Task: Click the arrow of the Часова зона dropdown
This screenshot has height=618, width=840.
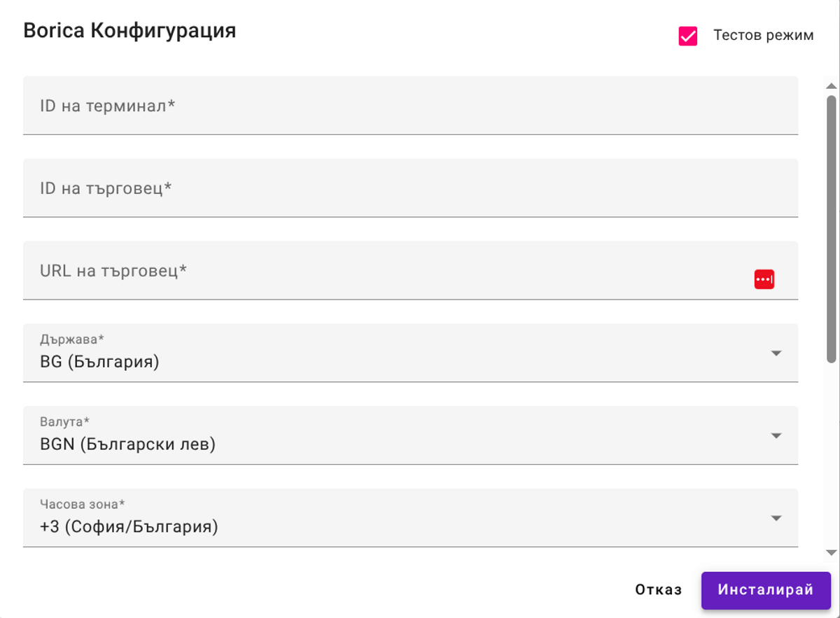Action: coord(776,519)
